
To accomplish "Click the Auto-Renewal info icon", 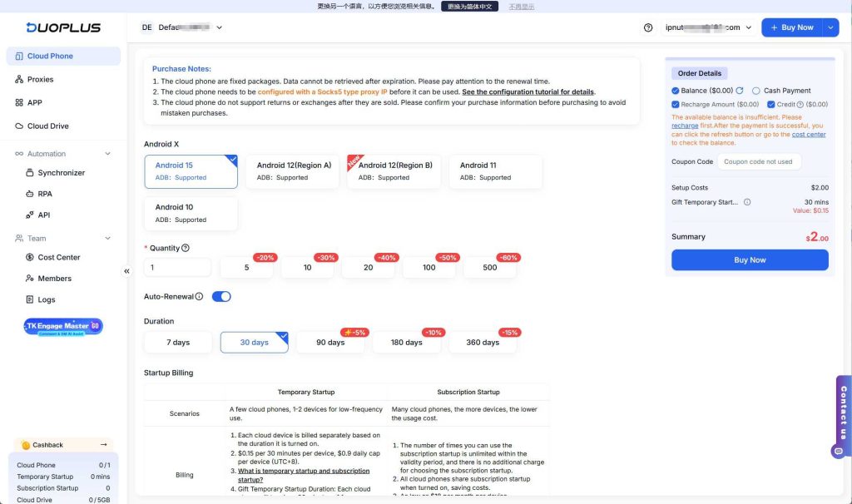I will (x=199, y=297).
